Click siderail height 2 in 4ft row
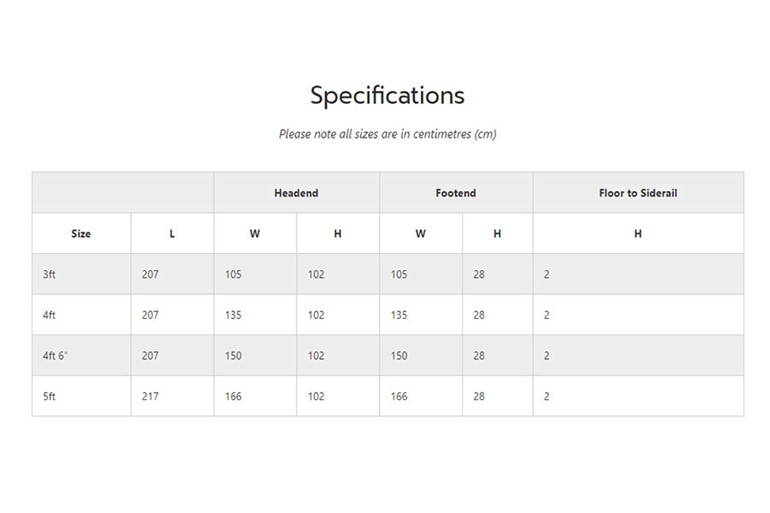Image resolution: width=770 pixels, height=513 pixels. coord(638,315)
